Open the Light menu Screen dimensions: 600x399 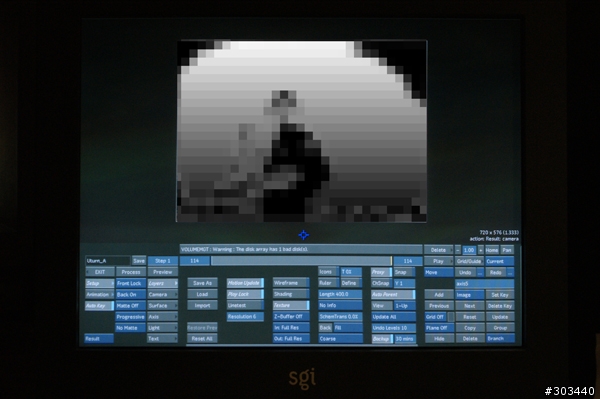point(163,328)
